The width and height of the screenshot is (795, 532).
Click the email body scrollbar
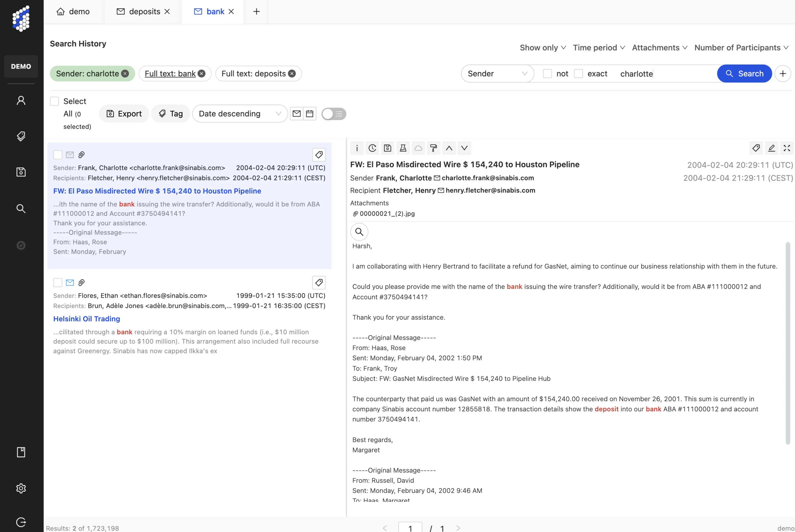[788, 343]
